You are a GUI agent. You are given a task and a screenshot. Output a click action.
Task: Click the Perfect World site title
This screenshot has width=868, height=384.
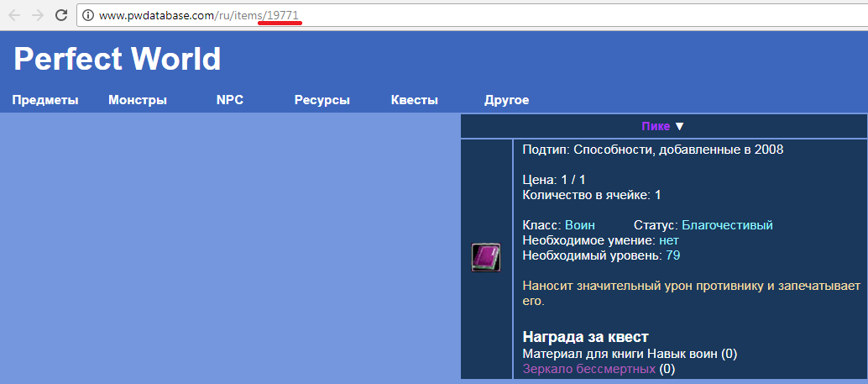[117, 58]
